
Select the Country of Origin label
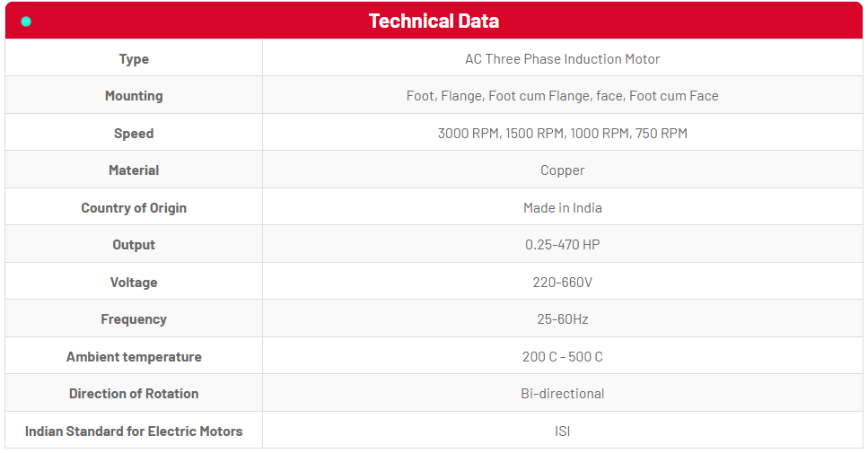[134, 208]
